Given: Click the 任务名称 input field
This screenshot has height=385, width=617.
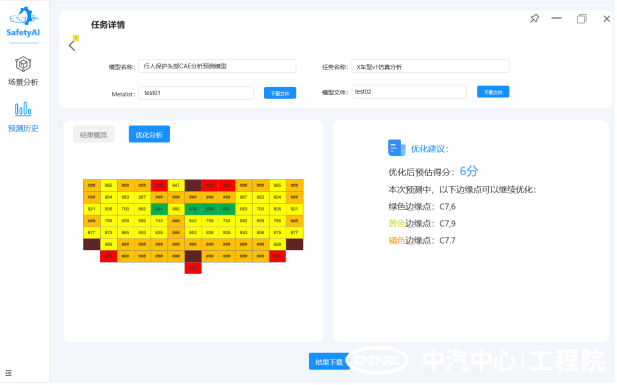Looking at the screenshot, I should (430, 66).
